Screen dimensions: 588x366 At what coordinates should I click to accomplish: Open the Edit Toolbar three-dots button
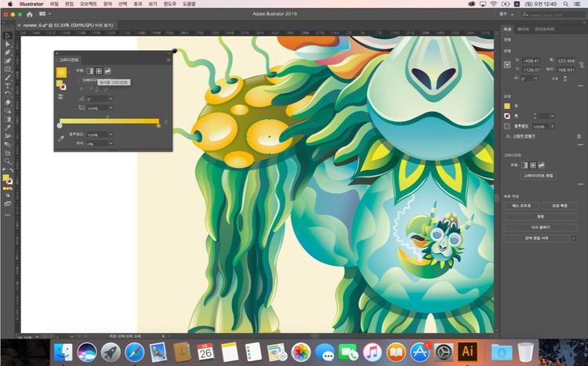pyautogui.click(x=8, y=216)
